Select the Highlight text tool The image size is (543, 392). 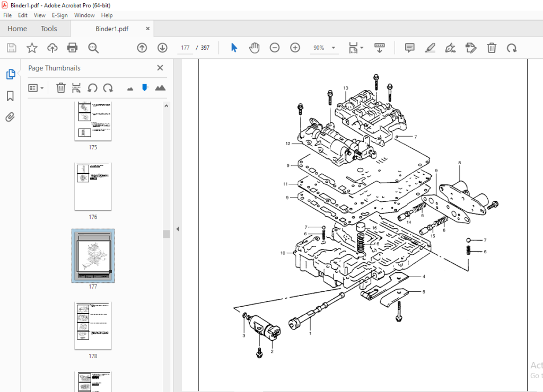(x=430, y=48)
